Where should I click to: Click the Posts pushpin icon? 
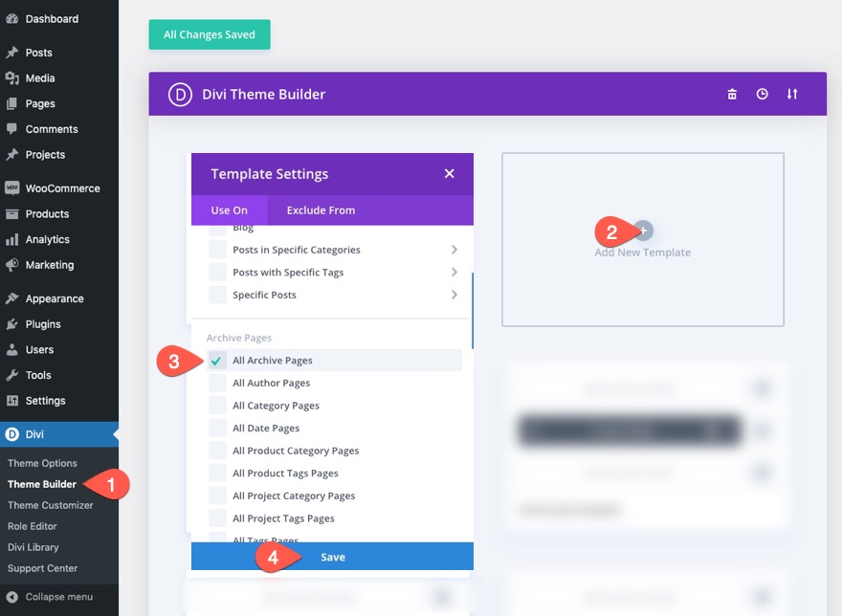(11, 53)
